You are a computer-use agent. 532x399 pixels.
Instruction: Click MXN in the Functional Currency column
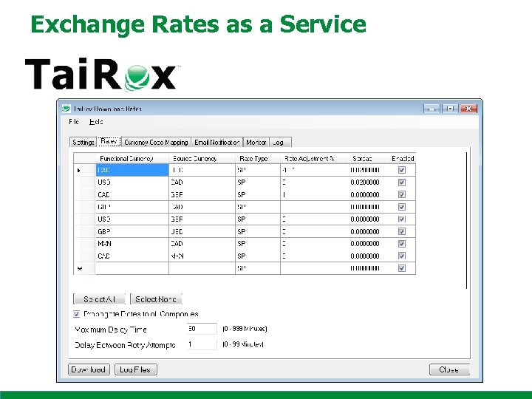point(104,244)
